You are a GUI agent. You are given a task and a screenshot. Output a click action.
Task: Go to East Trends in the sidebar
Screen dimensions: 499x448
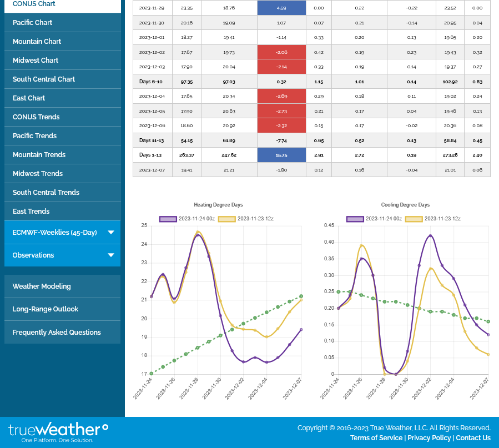tap(31, 212)
